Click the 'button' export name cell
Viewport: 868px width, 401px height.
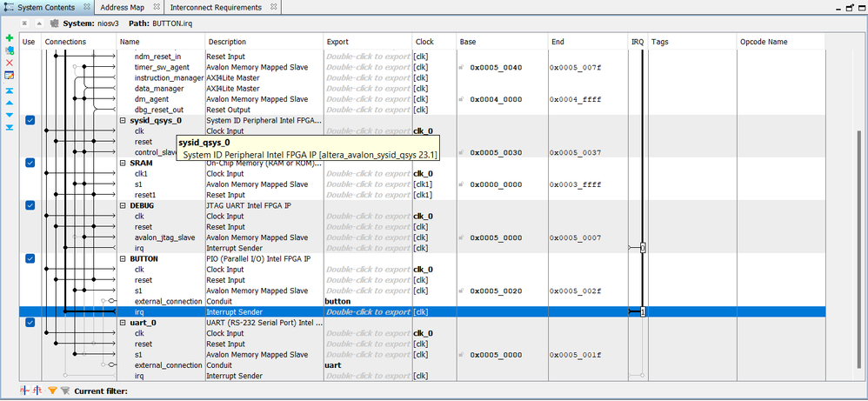coord(368,301)
